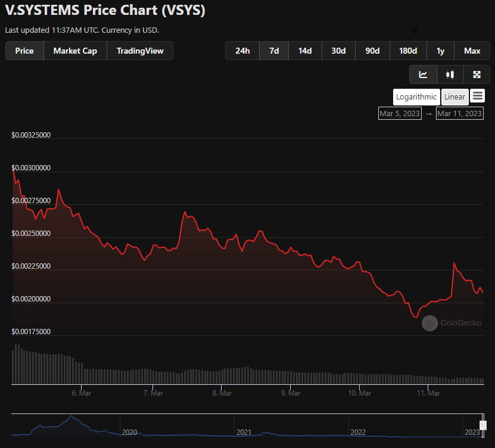495x448 pixels.
Task: Open fullscreen chart view icon
Action: click(x=477, y=74)
